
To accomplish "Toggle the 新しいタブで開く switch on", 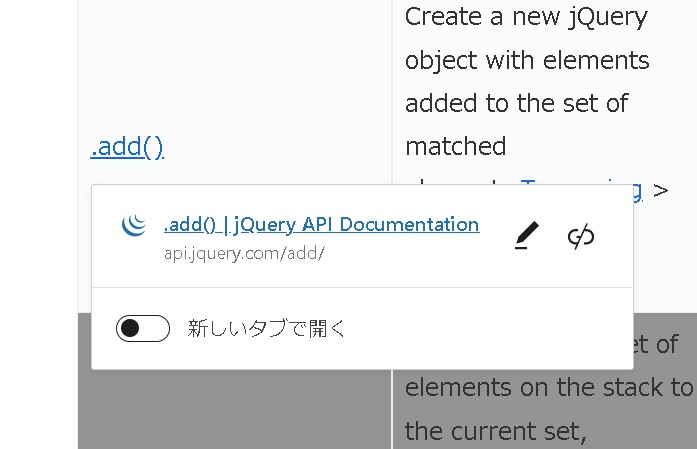I will click(143, 328).
